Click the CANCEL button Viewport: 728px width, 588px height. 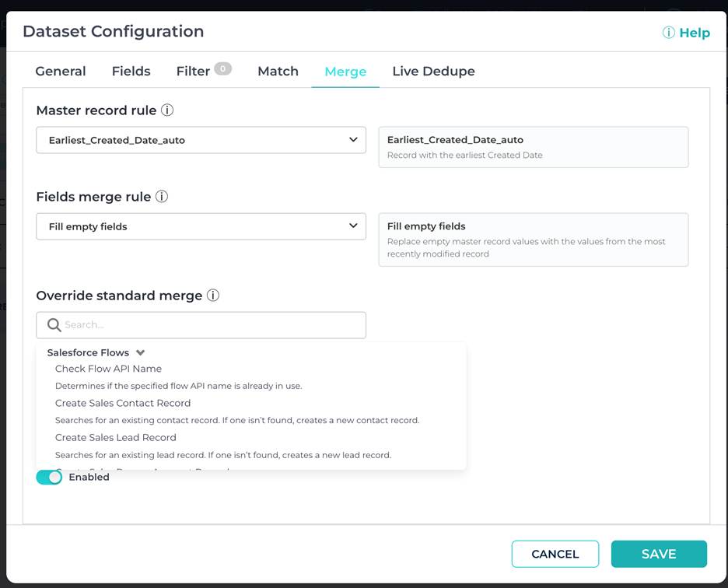coord(555,554)
